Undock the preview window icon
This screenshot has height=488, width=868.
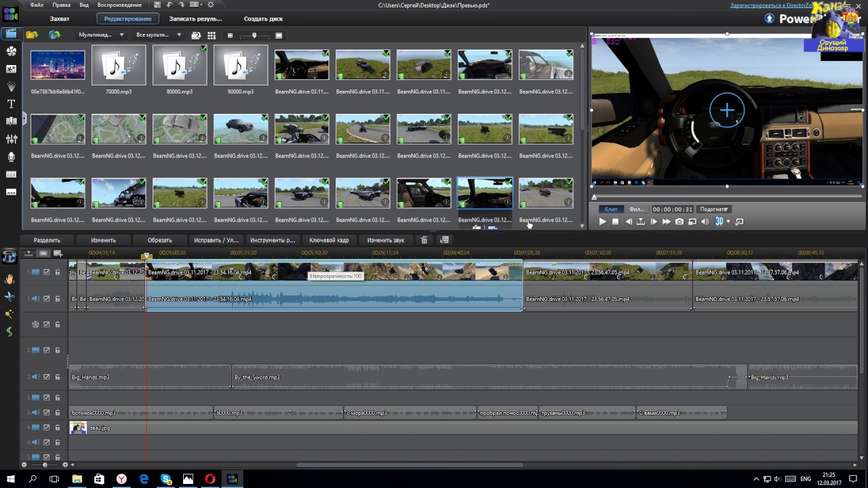(739, 222)
